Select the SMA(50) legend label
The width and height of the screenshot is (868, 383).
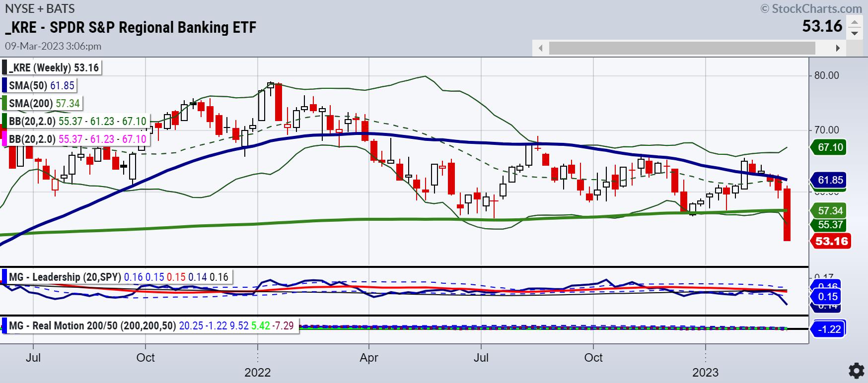tap(39, 85)
